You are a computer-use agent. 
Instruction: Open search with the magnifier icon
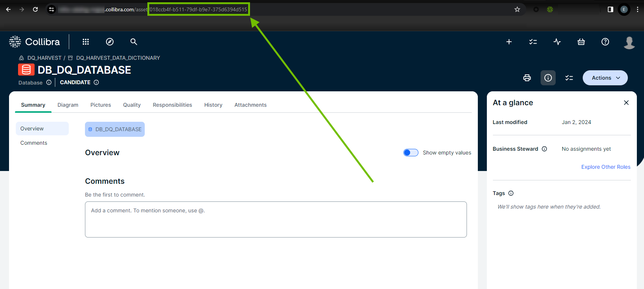coord(134,42)
